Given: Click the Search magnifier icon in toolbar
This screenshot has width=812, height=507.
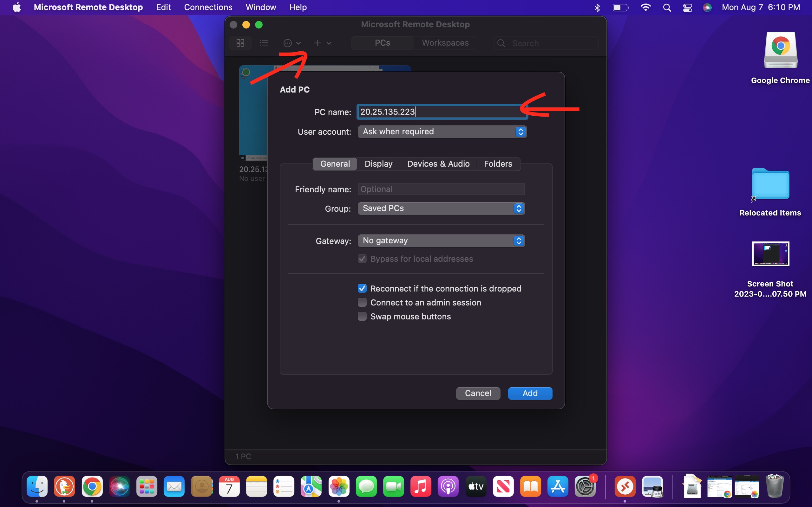Looking at the screenshot, I should 501,43.
